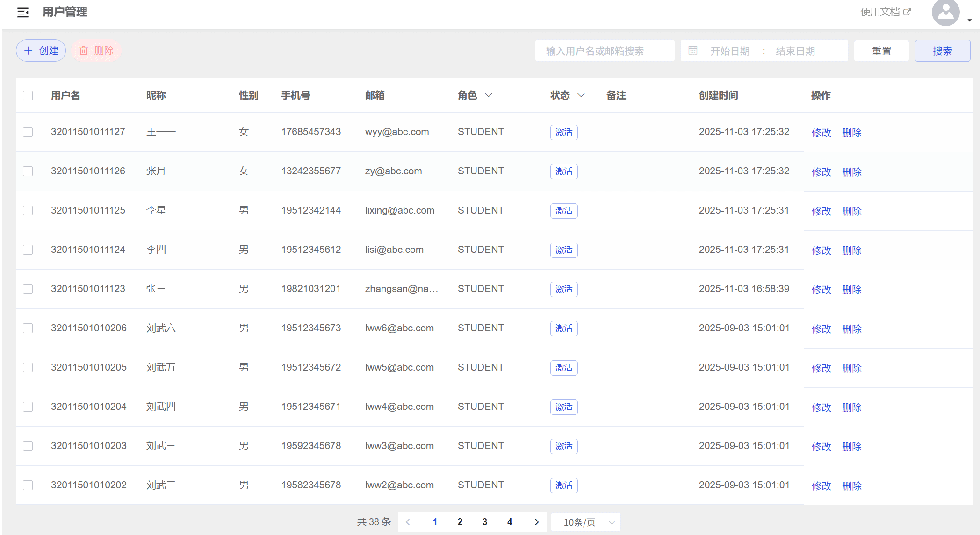The width and height of the screenshot is (980, 535).
Task: Switch to page 2
Action: coord(460,522)
